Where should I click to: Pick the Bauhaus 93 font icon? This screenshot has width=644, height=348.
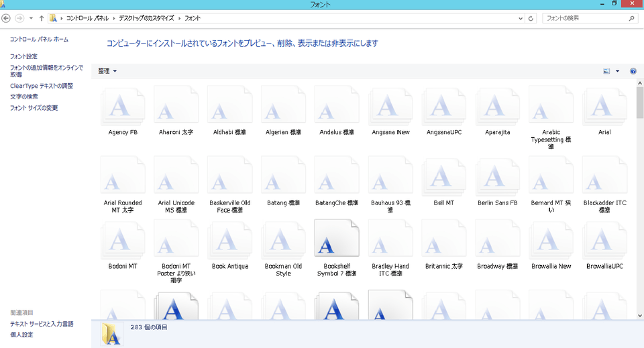point(390,176)
